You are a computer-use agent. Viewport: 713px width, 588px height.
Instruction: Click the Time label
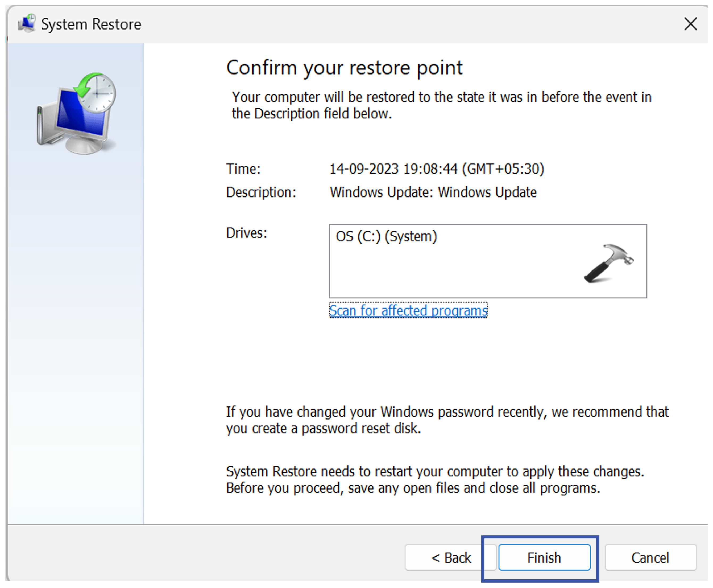[x=243, y=169]
